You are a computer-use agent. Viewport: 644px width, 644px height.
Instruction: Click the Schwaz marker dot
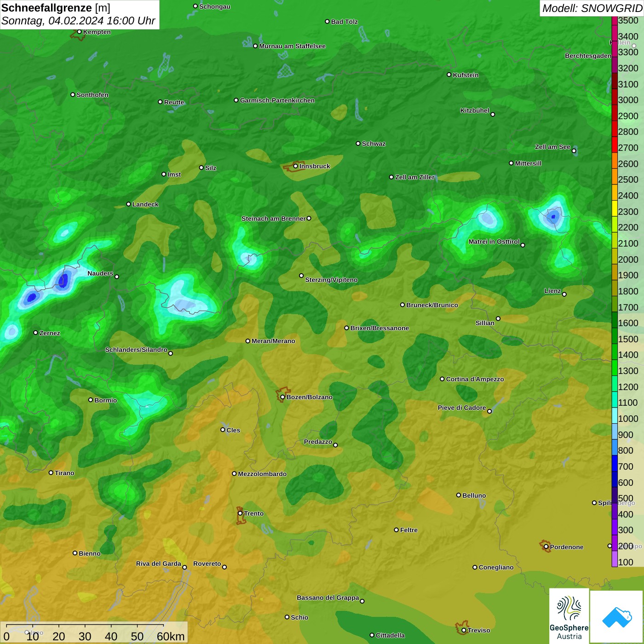358,144
